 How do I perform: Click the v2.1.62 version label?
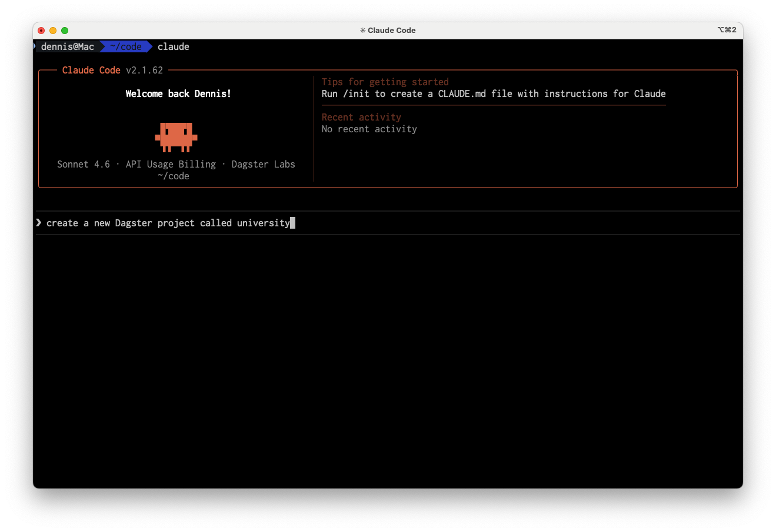[x=144, y=70]
